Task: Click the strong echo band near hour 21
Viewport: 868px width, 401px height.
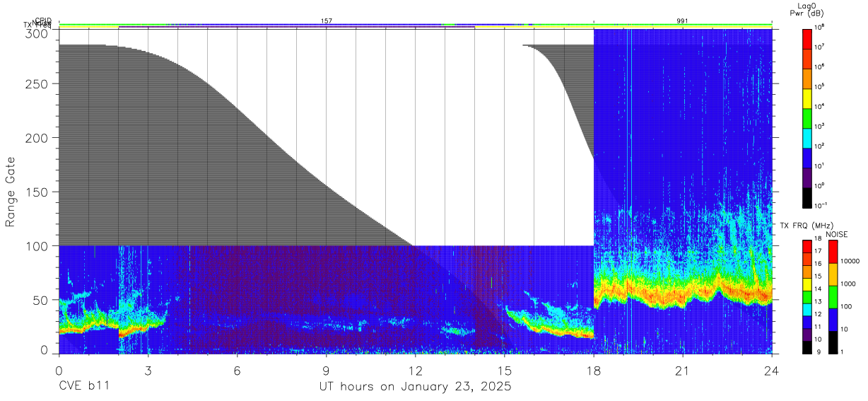Action: point(682,292)
